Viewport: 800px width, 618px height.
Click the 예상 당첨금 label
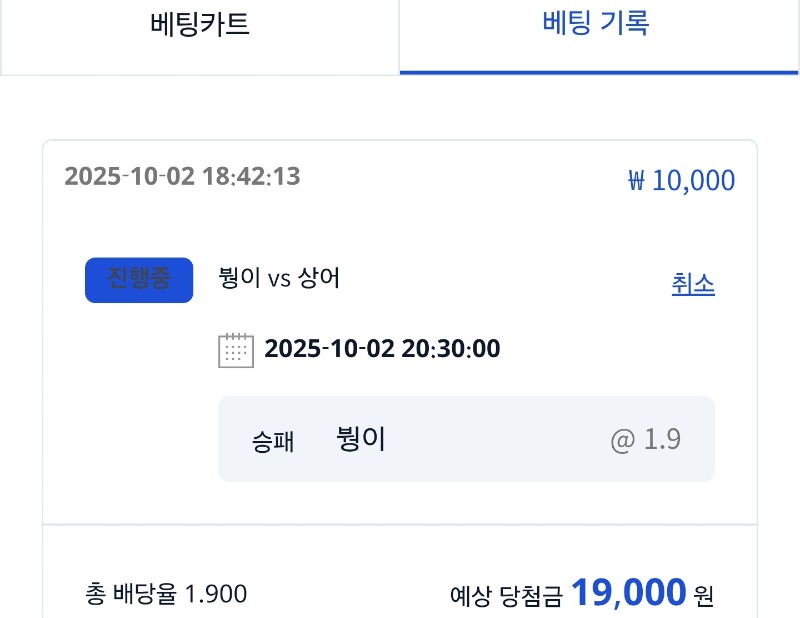[506, 597]
